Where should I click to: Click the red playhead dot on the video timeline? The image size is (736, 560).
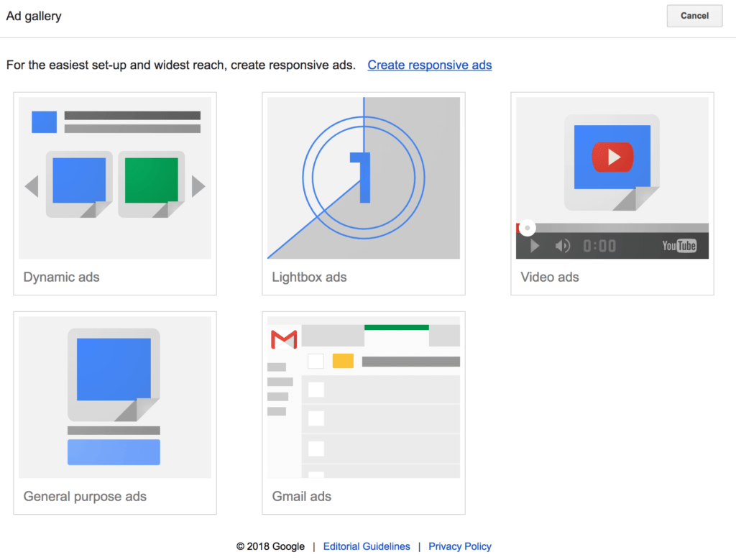coord(527,227)
